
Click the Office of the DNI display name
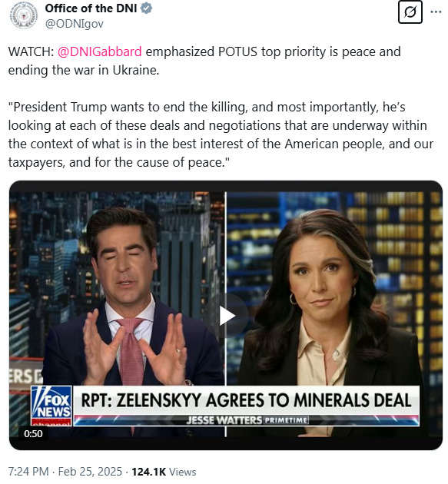click(91, 8)
